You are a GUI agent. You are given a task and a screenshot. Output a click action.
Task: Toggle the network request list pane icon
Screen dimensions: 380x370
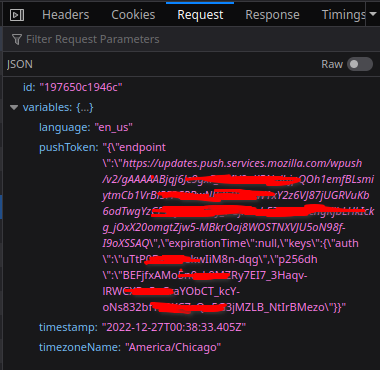pos(17,15)
